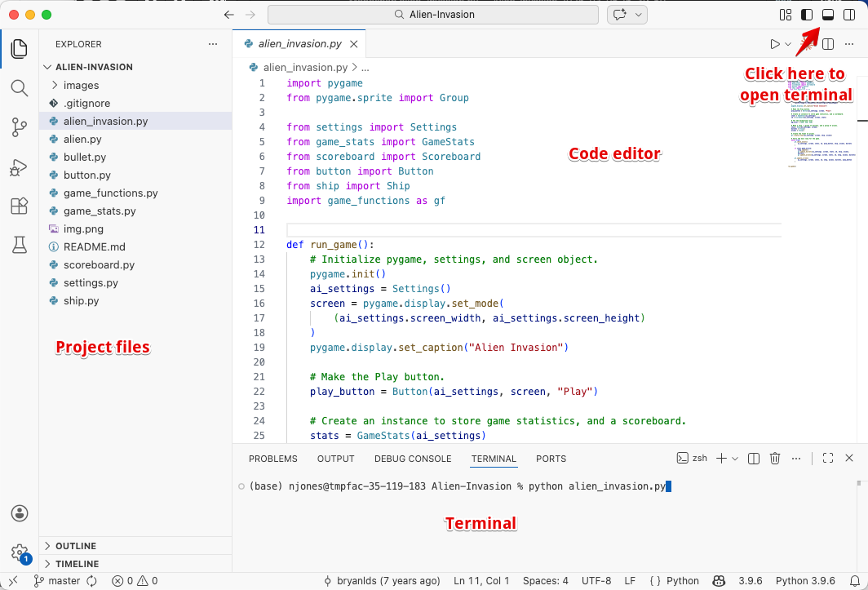
Task: Open the Customize Layout icon
Action: (786, 15)
